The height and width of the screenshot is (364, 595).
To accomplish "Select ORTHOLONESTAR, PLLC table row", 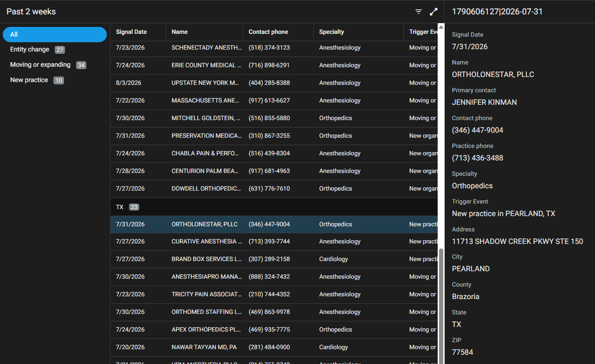I will point(274,224).
